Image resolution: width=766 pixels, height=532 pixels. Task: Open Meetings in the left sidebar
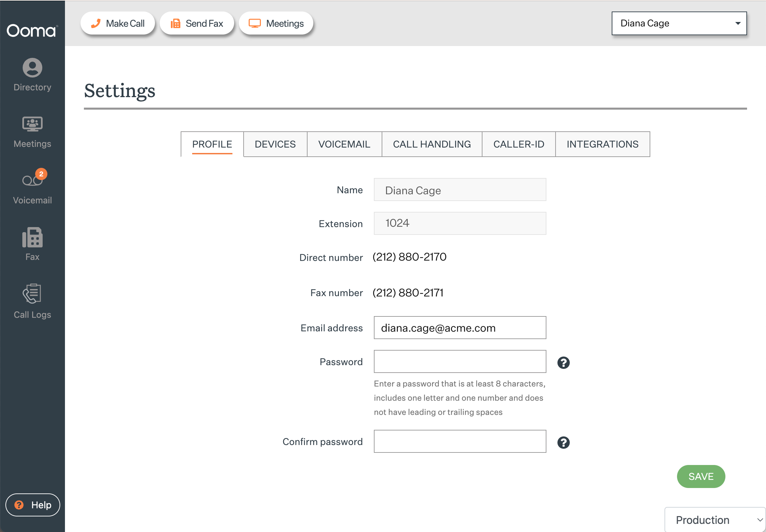[32, 132]
